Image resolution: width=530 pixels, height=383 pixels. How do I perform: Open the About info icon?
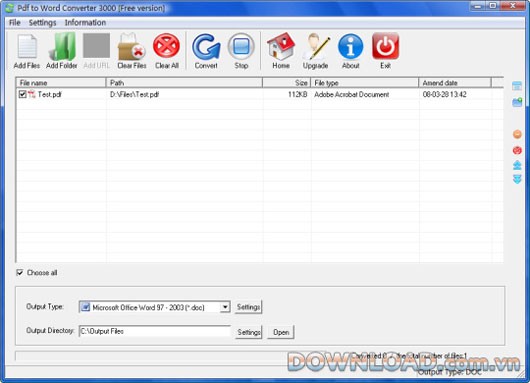tap(351, 51)
